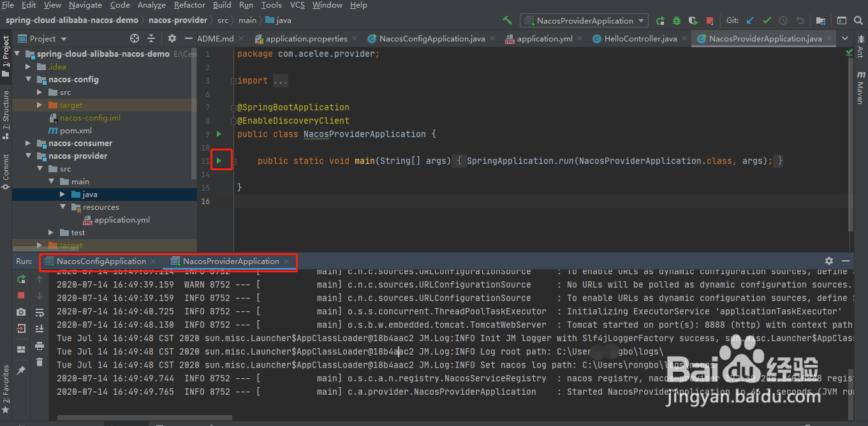Click the nacos-provider breadcrumb

pyautogui.click(x=178, y=20)
